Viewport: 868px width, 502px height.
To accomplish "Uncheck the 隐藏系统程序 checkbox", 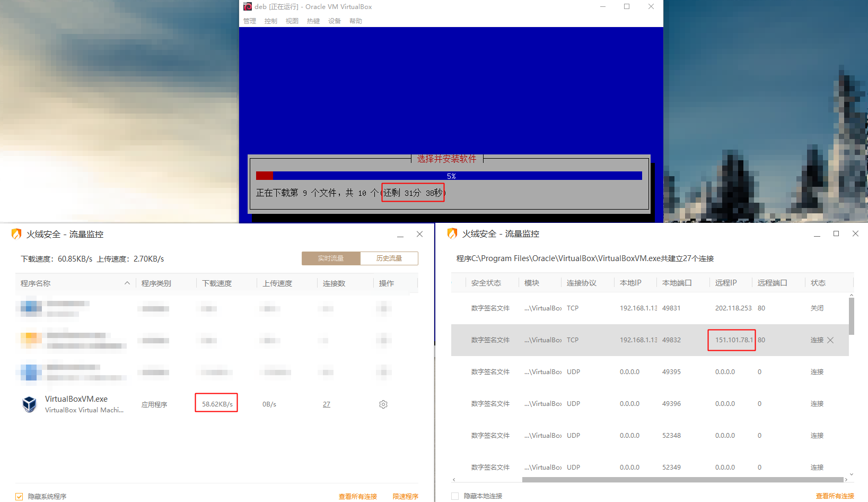I will 20,497.
